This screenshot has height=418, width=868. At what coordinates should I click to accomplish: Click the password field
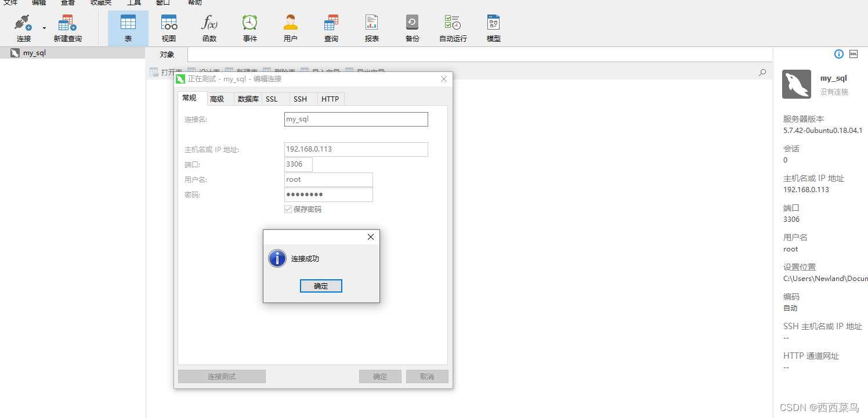[328, 194]
